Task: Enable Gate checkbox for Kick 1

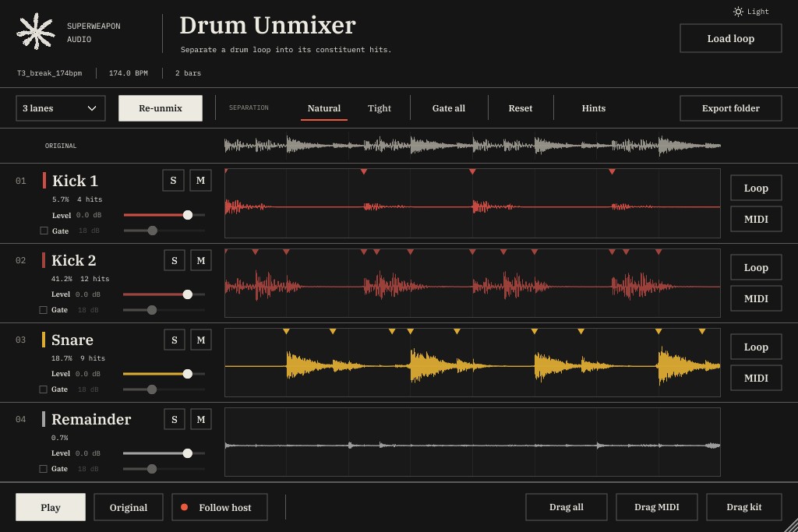Action: [44, 231]
